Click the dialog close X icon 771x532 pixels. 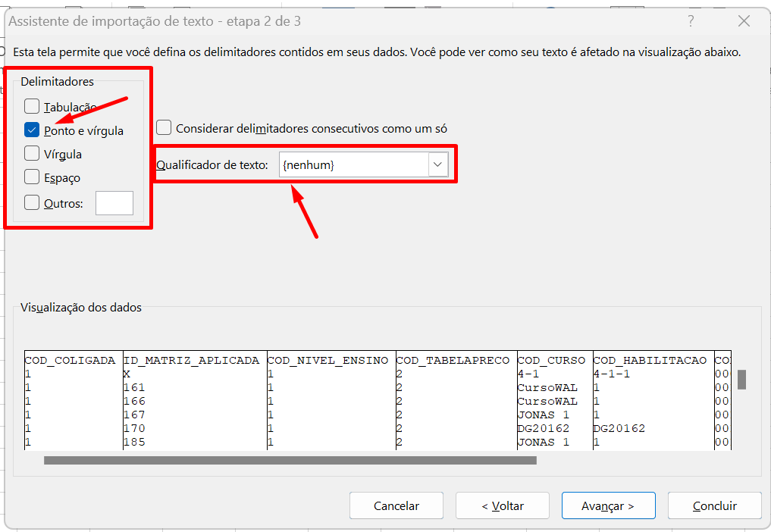click(743, 22)
